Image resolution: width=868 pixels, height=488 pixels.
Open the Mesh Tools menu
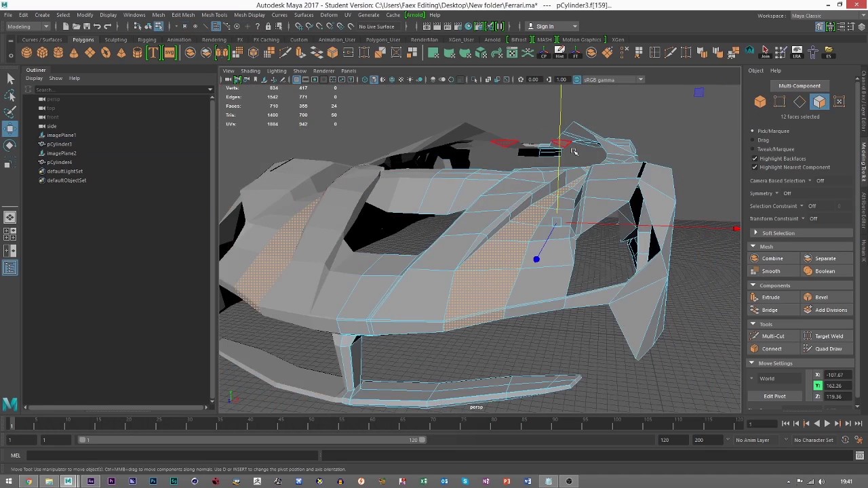[214, 15]
